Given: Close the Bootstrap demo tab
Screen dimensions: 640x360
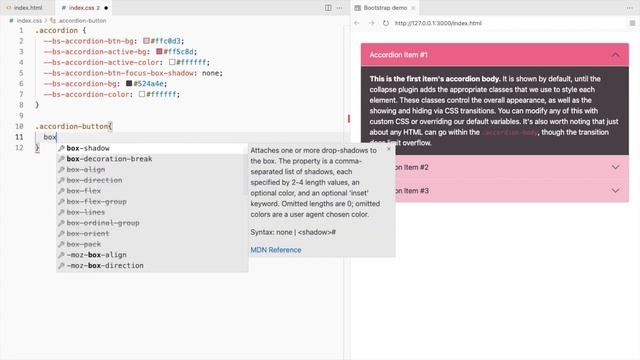Looking at the screenshot, I should (x=413, y=8).
